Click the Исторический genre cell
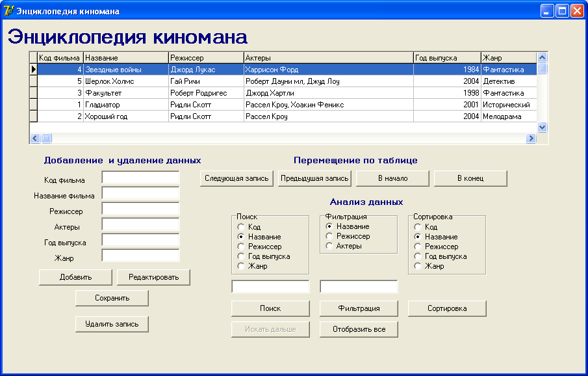Viewport: 588px width, 376px height. coord(509,105)
